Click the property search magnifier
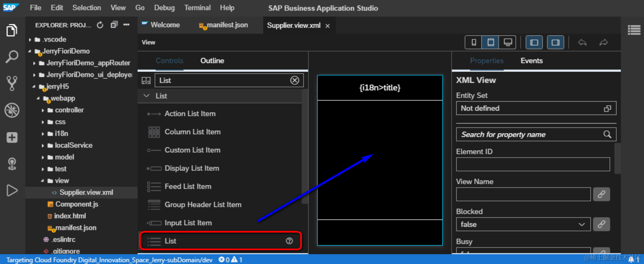 [607, 134]
